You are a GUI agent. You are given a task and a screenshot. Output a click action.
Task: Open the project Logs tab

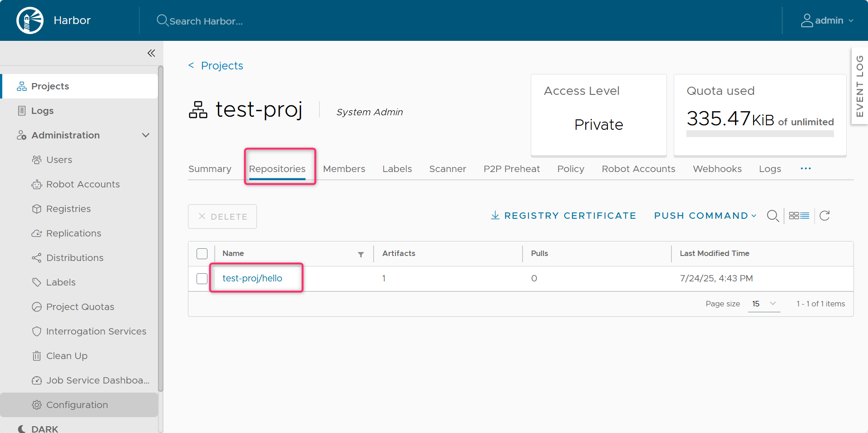pos(770,169)
